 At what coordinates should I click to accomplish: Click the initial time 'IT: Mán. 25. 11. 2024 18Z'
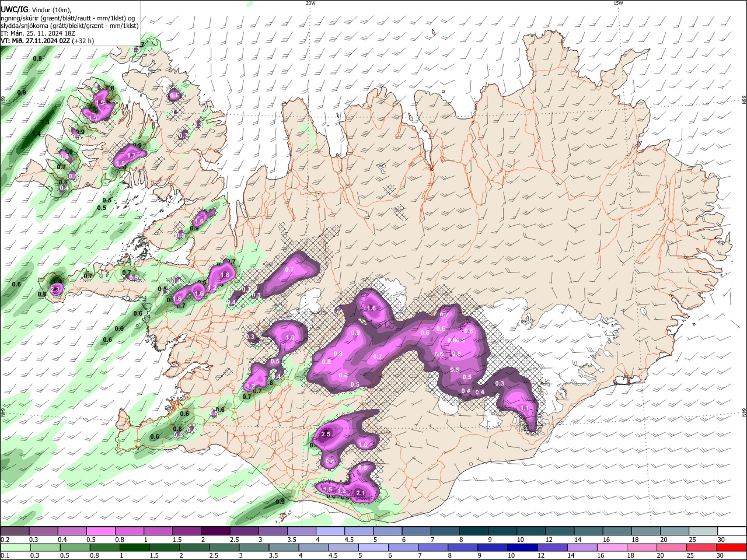click(38, 33)
